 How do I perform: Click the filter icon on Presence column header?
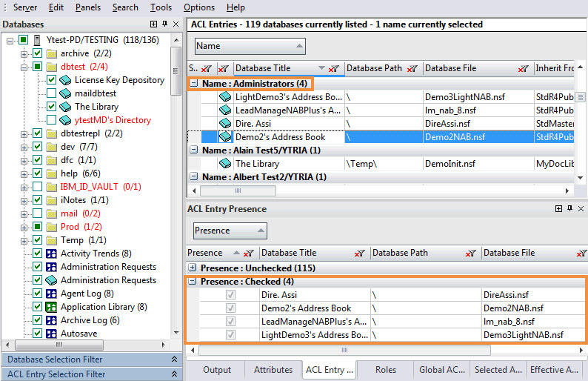pos(249,254)
